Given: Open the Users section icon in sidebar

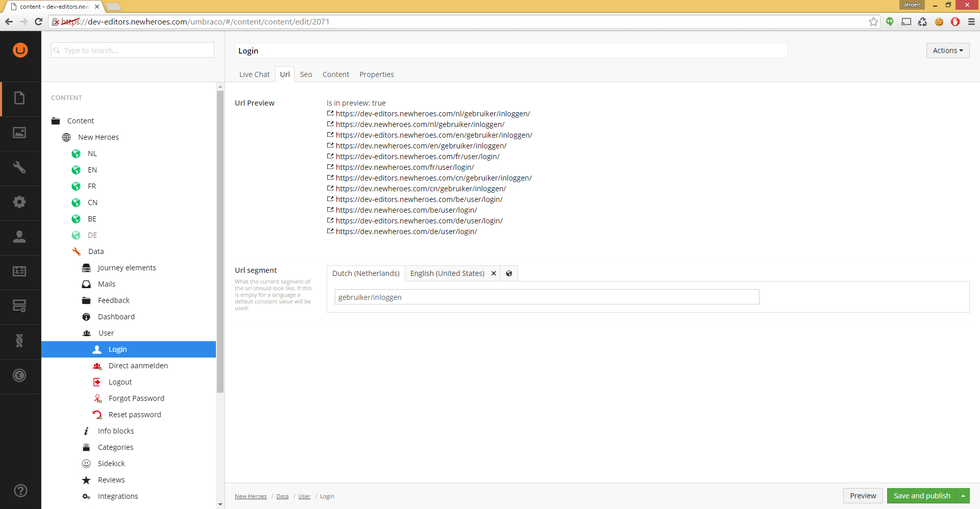Looking at the screenshot, I should [19, 237].
